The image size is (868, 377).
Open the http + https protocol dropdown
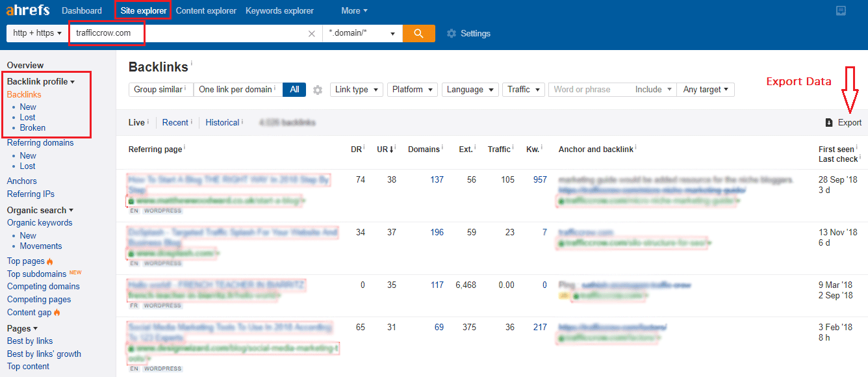(37, 33)
